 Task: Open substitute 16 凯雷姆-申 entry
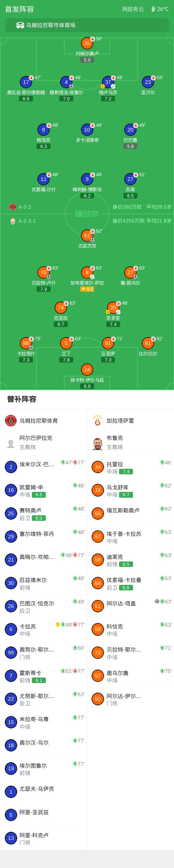pyautogui.click(x=44, y=490)
